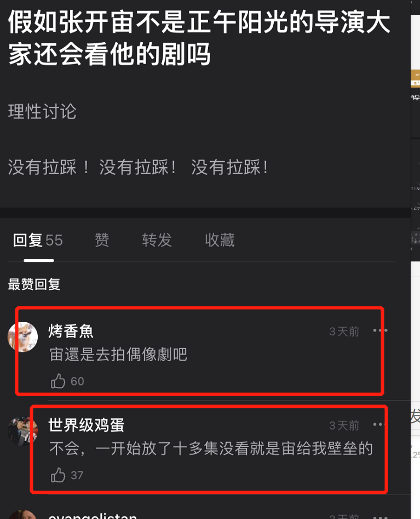Screen dimensions: 420x519
Task: Open the username evangelistan
Action: [x=93, y=516]
